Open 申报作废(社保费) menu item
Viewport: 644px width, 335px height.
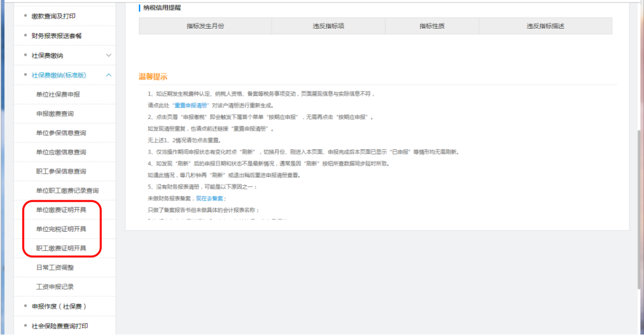coord(59,306)
